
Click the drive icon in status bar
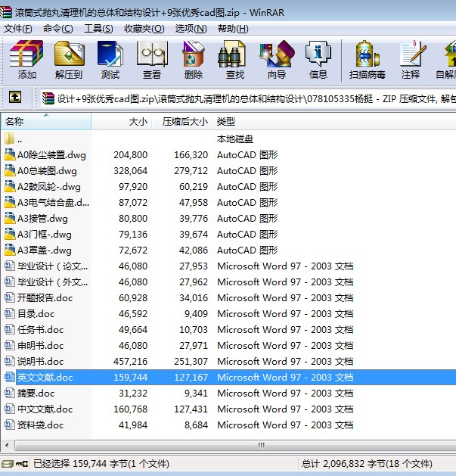coord(8,464)
